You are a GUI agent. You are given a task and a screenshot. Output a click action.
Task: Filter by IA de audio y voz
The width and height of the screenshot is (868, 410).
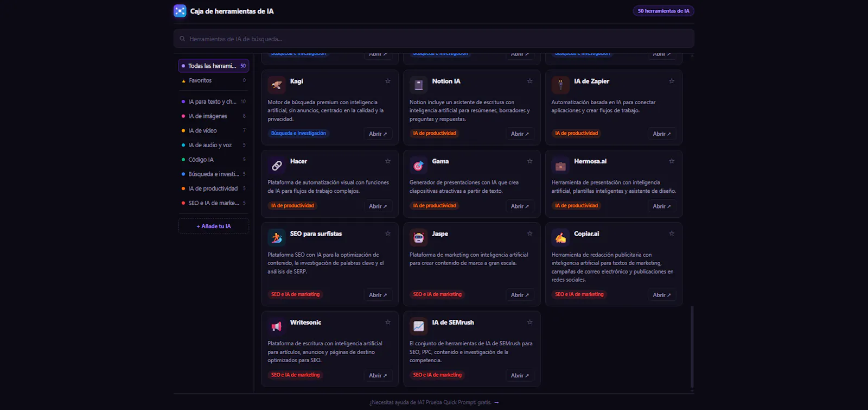click(214, 145)
